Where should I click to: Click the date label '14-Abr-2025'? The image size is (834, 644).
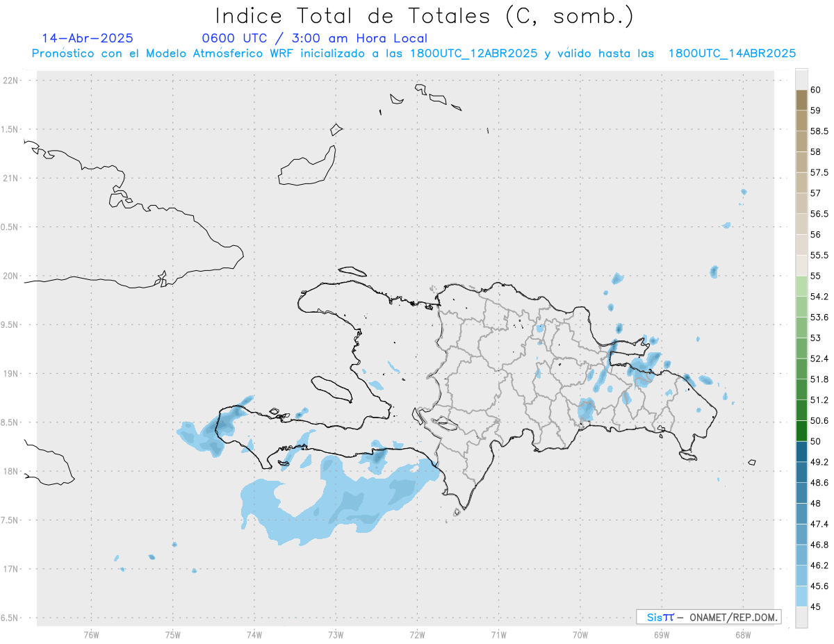click(x=88, y=38)
